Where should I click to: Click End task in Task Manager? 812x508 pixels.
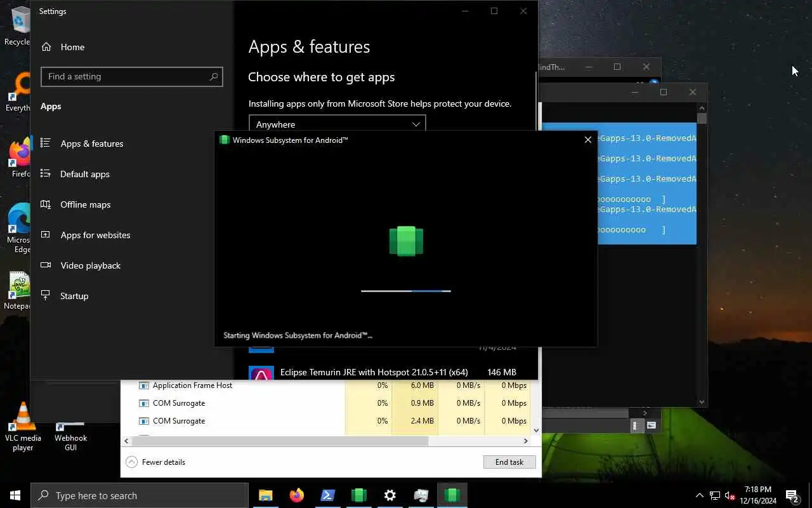point(509,462)
